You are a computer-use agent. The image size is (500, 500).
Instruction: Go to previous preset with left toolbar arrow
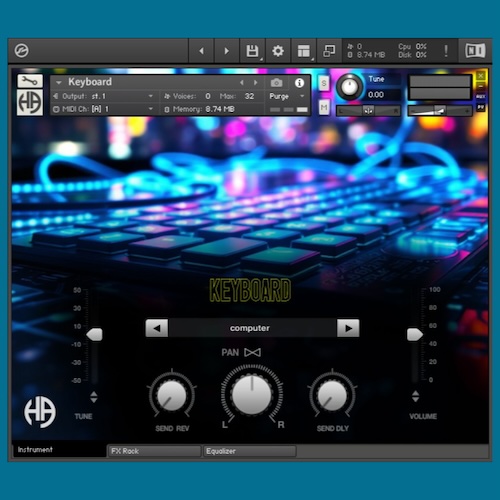(x=201, y=51)
